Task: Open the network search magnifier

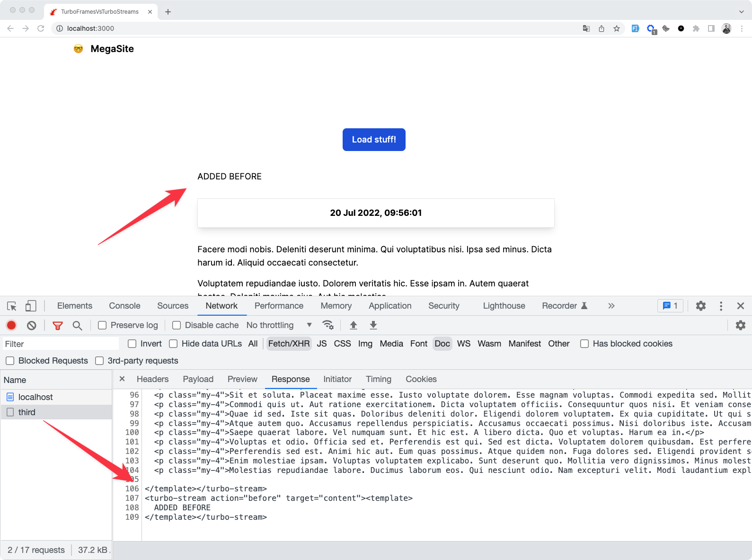Action: pos(77,325)
